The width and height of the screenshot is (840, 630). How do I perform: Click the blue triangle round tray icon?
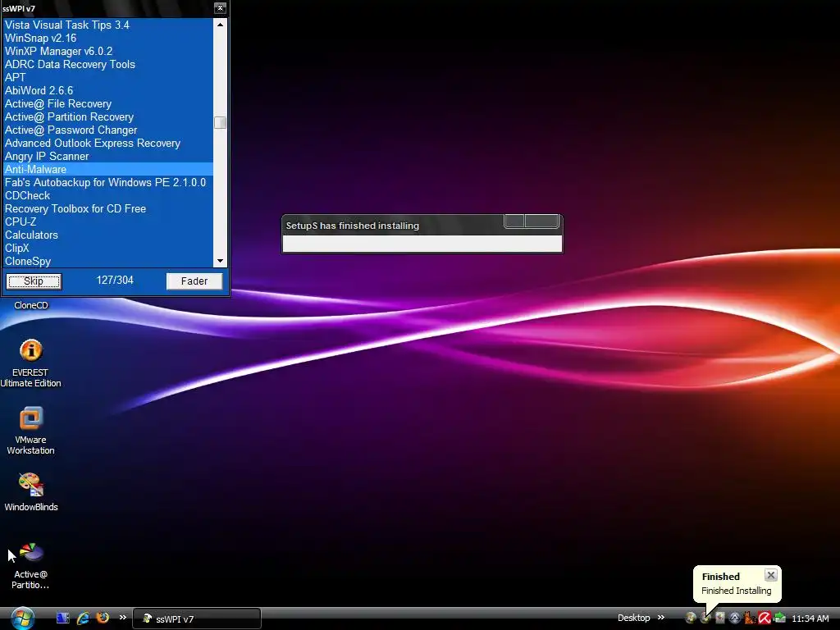click(x=735, y=619)
